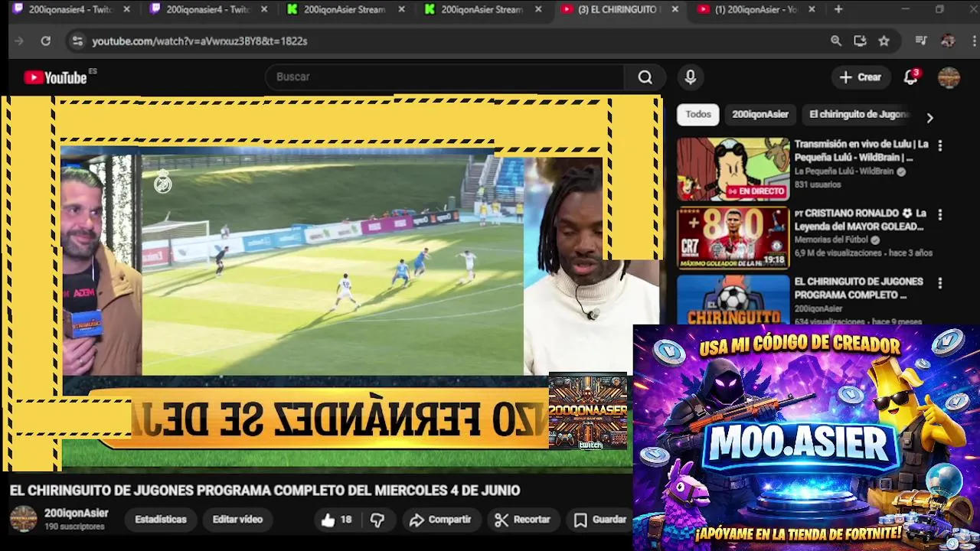Open a new browser tab

(838, 9)
